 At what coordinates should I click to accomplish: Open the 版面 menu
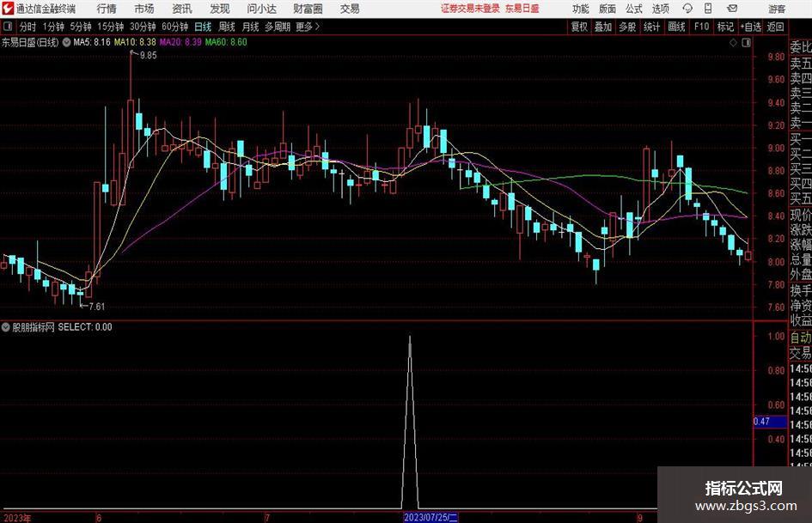click(x=607, y=9)
